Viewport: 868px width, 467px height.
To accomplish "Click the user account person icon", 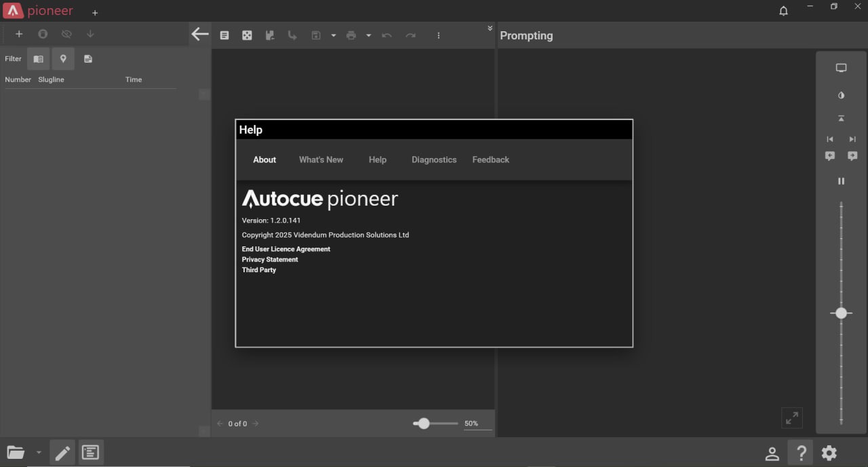I will click(x=772, y=453).
